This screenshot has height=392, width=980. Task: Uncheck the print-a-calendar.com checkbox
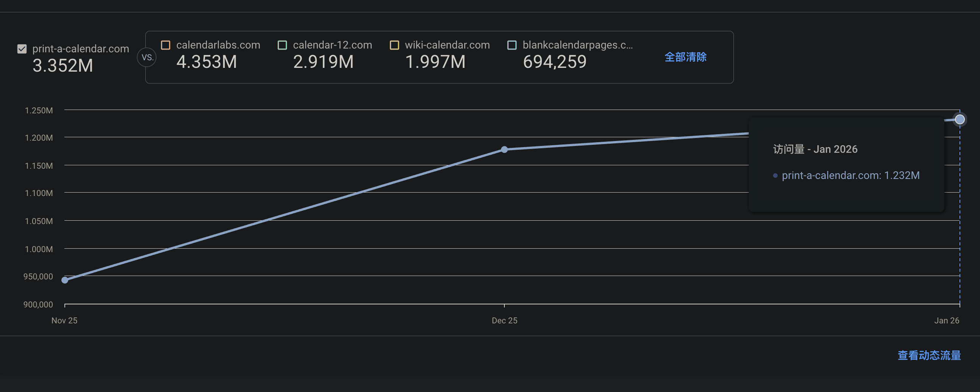[x=22, y=49]
